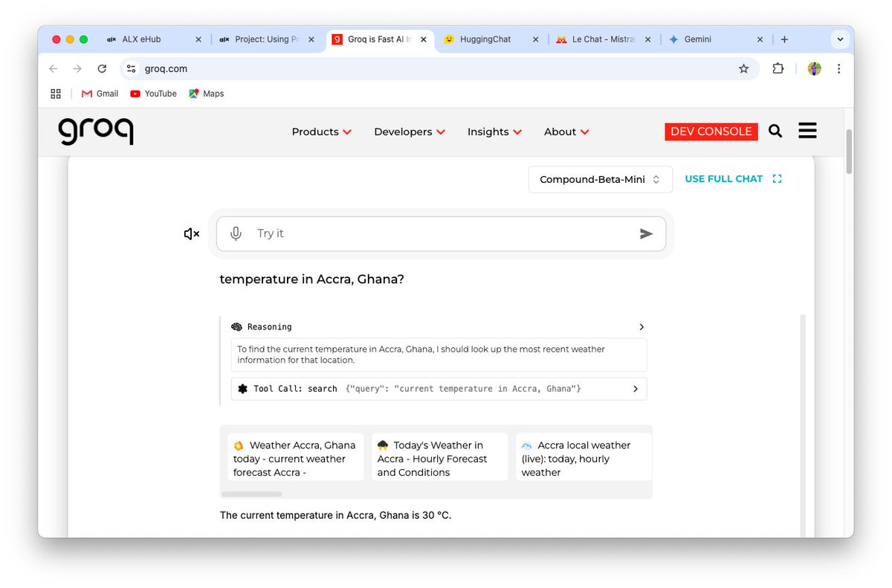Expand the Insights menu
Screen dimensions: 892x588
pos(494,132)
